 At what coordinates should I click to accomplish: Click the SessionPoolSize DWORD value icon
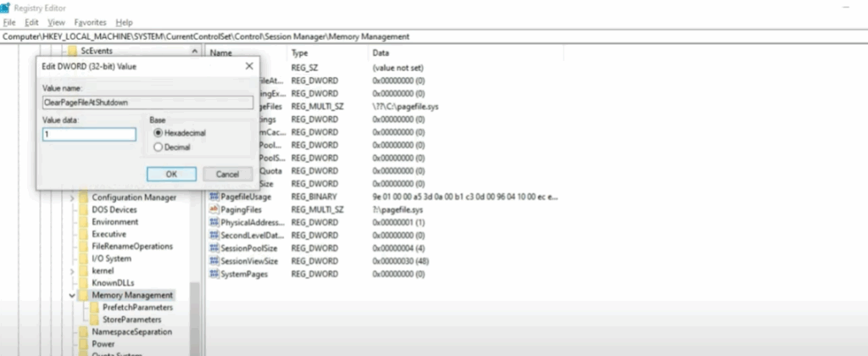click(214, 248)
